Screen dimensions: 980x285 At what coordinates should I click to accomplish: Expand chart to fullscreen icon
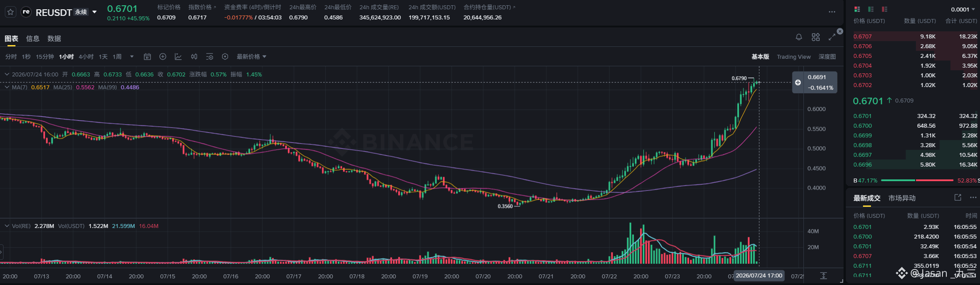point(832,37)
